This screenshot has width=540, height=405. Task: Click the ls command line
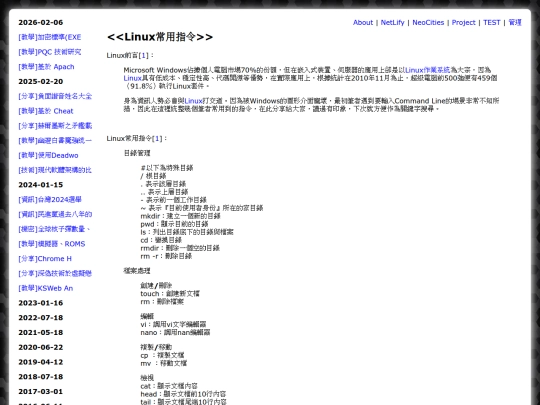187,232
